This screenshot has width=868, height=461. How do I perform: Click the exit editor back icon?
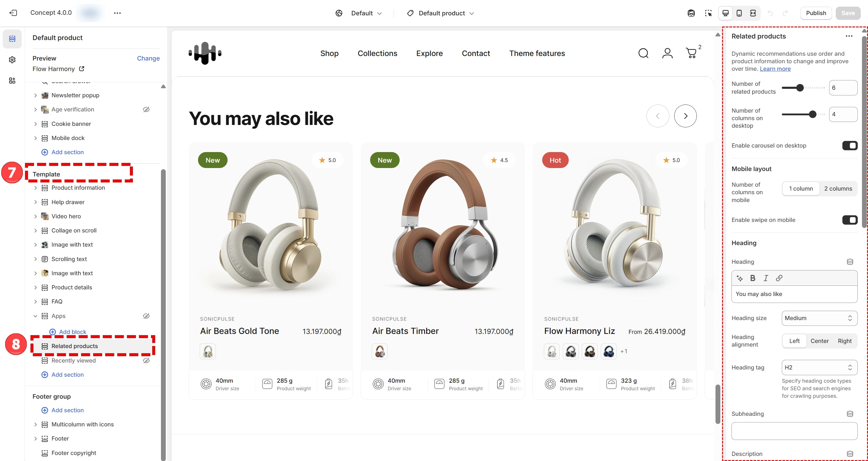(13, 13)
